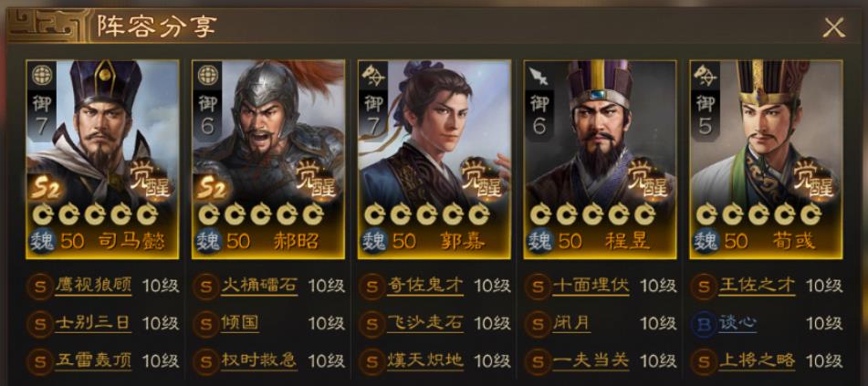
Task: Select the 荀彧 general card
Action: 766,159
